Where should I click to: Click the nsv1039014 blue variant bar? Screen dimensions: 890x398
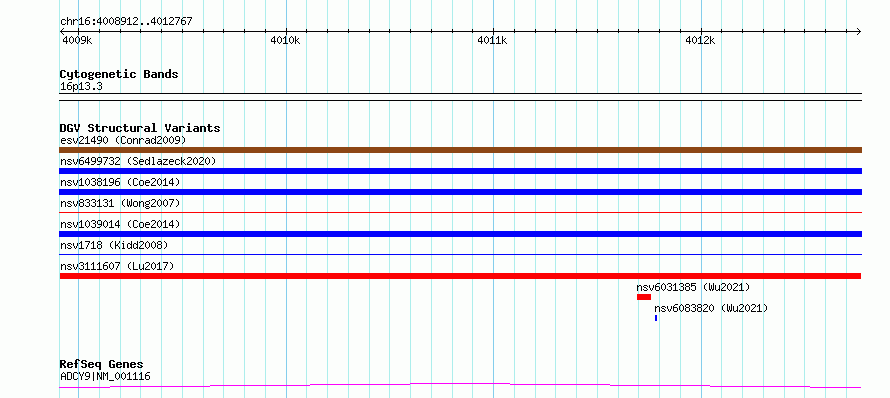point(460,234)
